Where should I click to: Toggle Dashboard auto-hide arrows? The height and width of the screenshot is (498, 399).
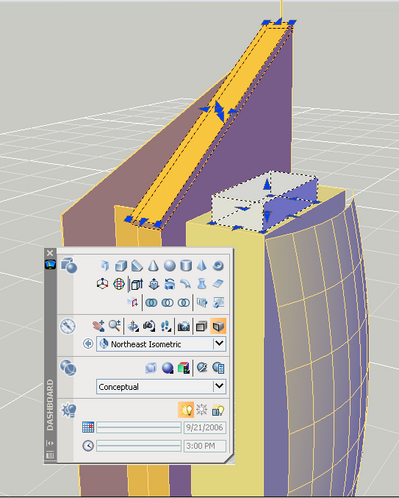tap(50, 443)
